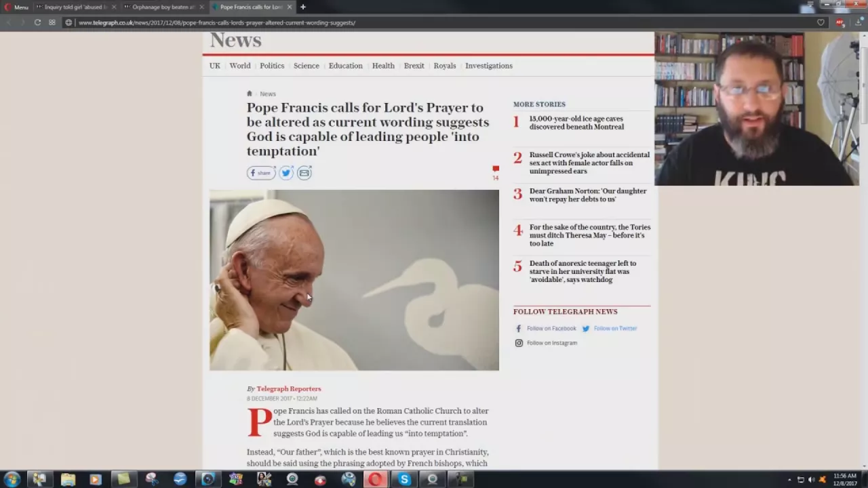Open the Health section
868x488 pixels.
(x=383, y=66)
